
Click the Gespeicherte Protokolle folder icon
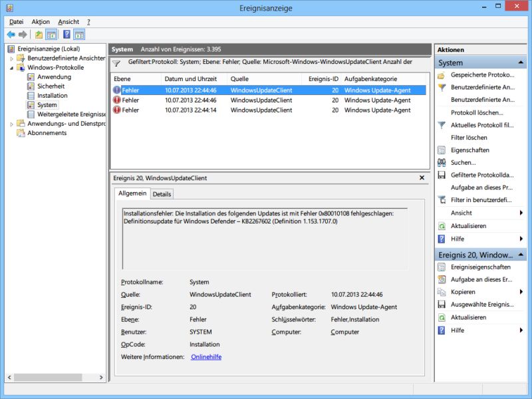pos(442,75)
